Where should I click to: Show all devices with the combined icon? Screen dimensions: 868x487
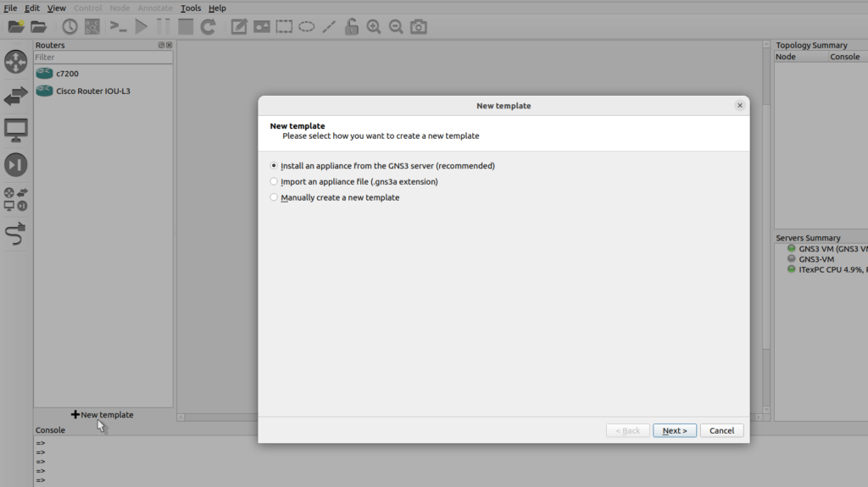tap(16, 199)
